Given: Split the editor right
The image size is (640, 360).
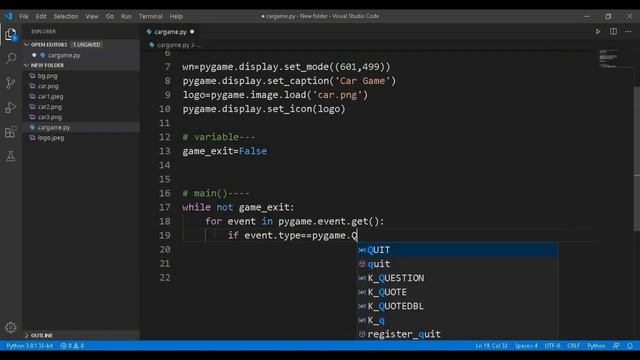Looking at the screenshot, I should [x=613, y=31].
